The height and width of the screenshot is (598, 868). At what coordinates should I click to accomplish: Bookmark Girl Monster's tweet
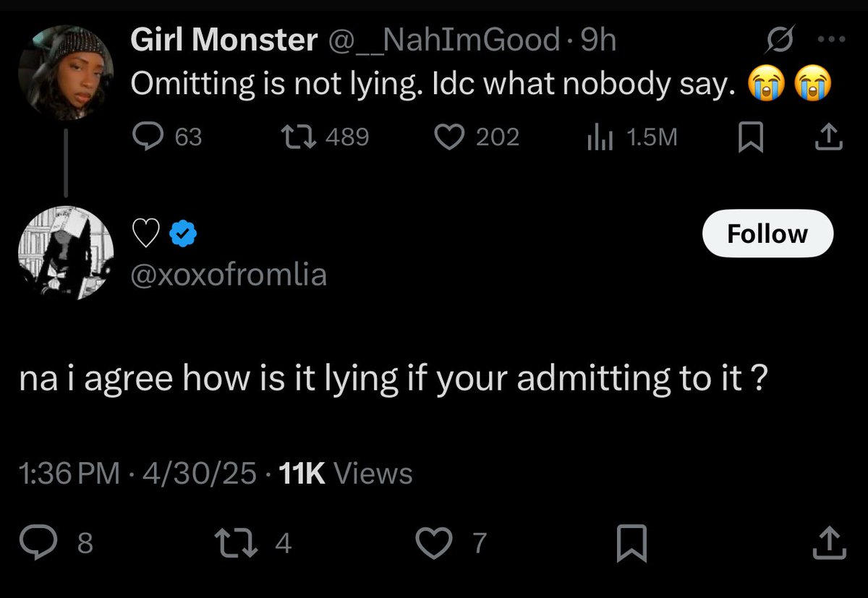click(x=750, y=137)
